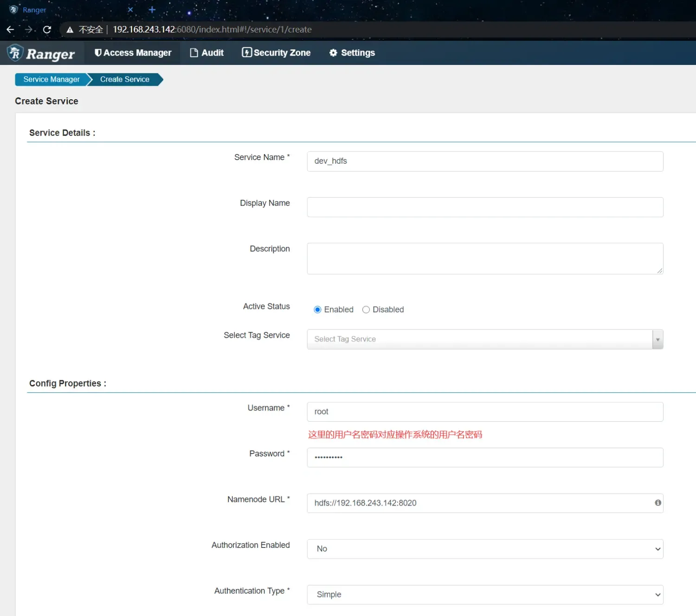
Task: Go to the Audit menu
Action: tap(207, 53)
